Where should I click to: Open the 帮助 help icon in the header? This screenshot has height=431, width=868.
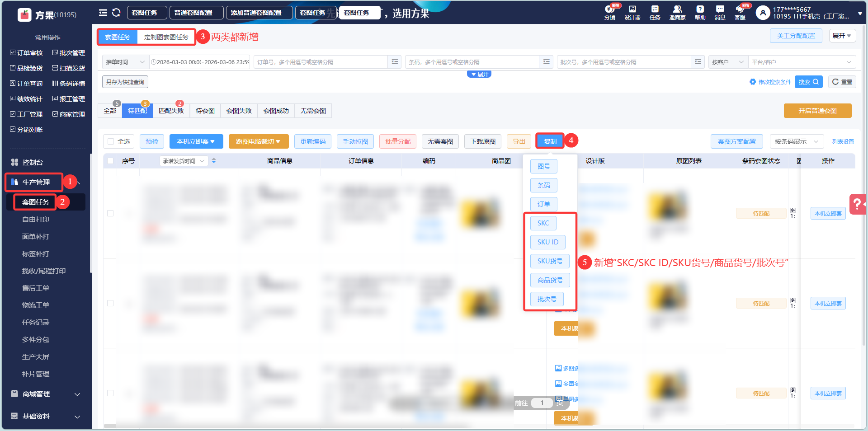point(700,12)
